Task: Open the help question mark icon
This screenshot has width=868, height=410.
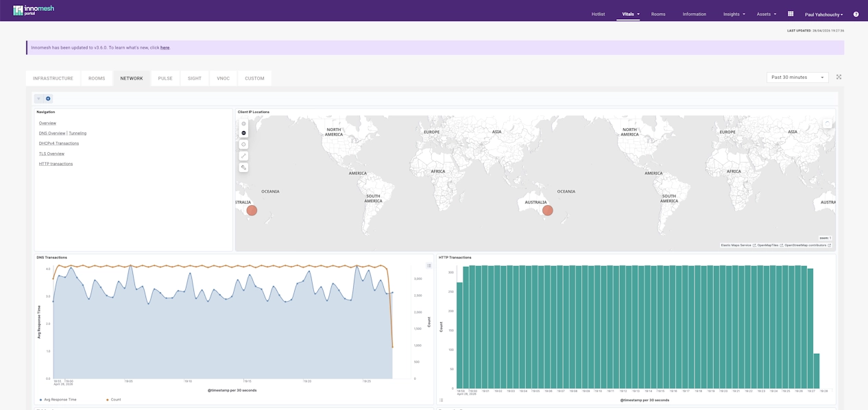Action: (x=856, y=14)
